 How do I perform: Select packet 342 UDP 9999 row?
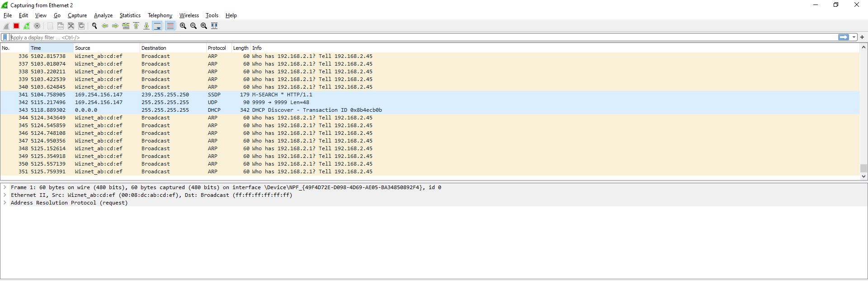[429, 102]
